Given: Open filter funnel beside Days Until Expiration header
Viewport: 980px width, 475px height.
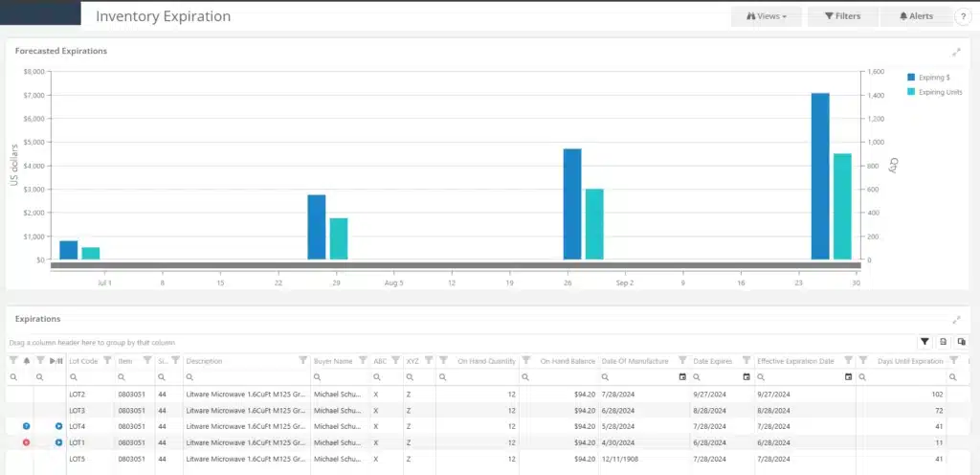Looking at the screenshot, I should click(863, 360).
